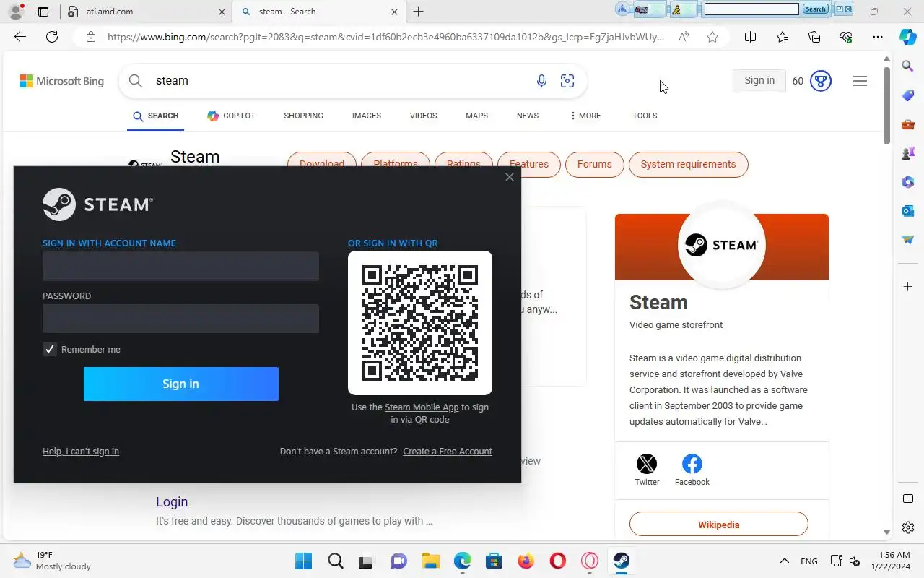The width and height of the screenshot is (924, 578).
Task: Open the Copilot sidebar icon
Action: click(x=908, y=37)
